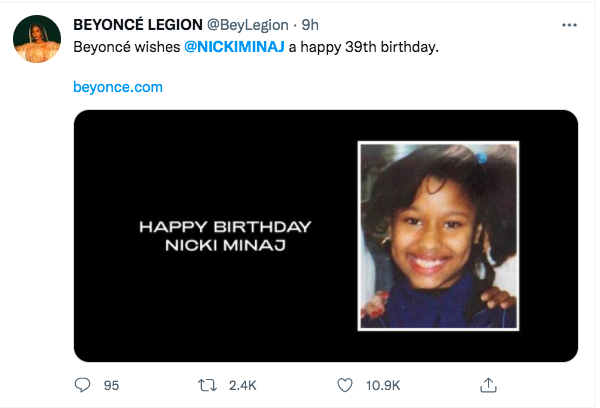Open the beyonce.com link

pos(118,88)
